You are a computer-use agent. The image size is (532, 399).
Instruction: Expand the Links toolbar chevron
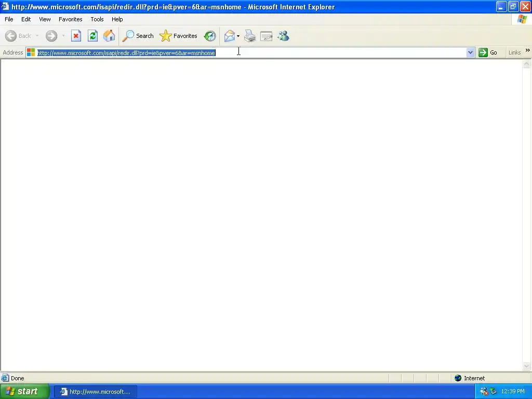tap(528, 50)
